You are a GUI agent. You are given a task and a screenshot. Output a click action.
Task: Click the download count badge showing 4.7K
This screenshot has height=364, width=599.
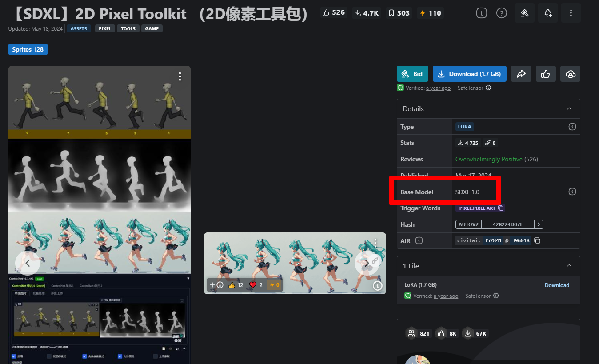(x=367, y=13)
